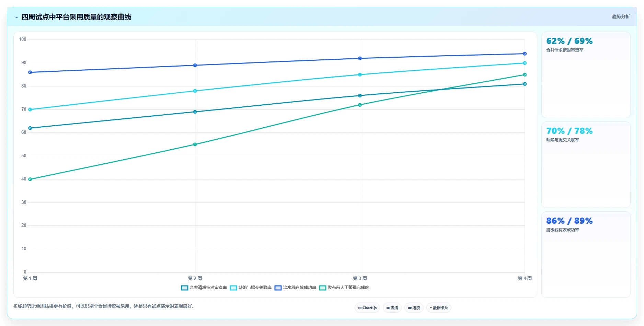Select the 流水线有效成功率 point at 第 3 周 (92)
Screen dimensions: 644x326
360,58
